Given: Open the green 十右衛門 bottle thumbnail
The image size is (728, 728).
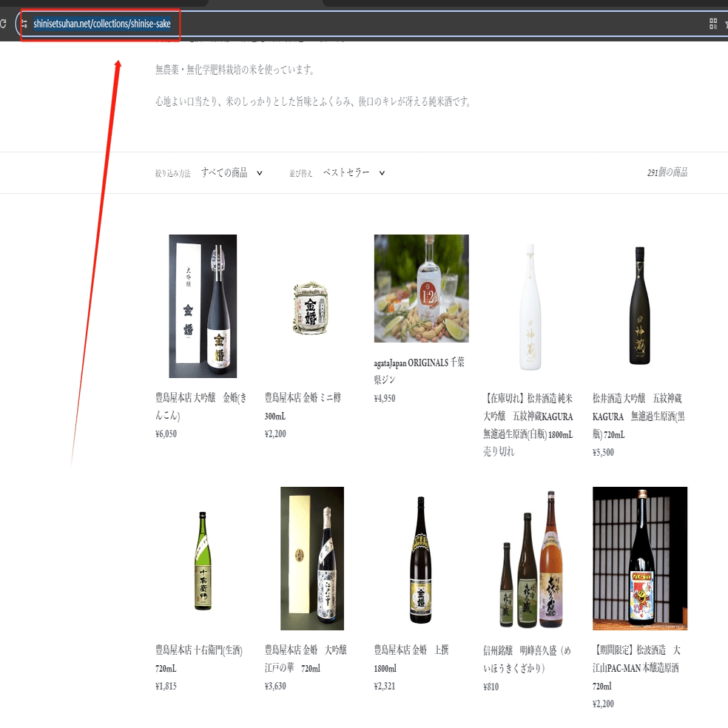Looking at the screenshot, I should (203, 561).
